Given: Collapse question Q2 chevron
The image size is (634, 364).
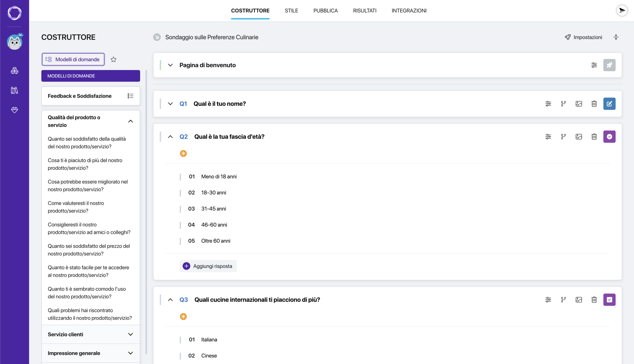Looking at the screenshot, I should (170, 137).
